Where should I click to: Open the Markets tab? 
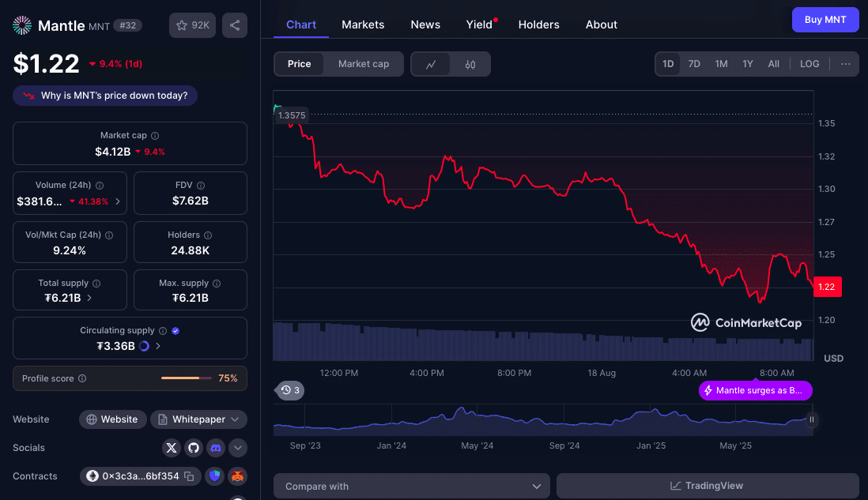(x=363, y=25)
